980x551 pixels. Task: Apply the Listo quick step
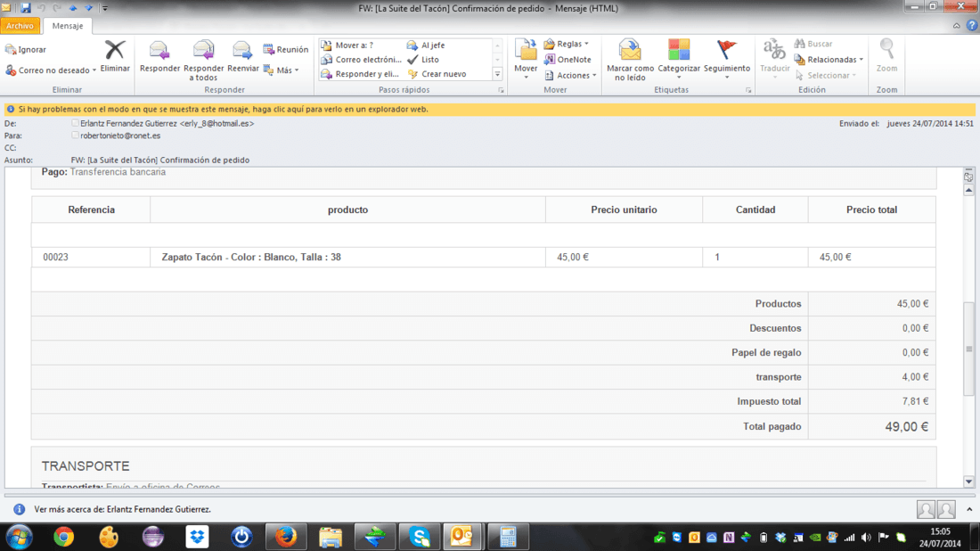tap(423, 60)
